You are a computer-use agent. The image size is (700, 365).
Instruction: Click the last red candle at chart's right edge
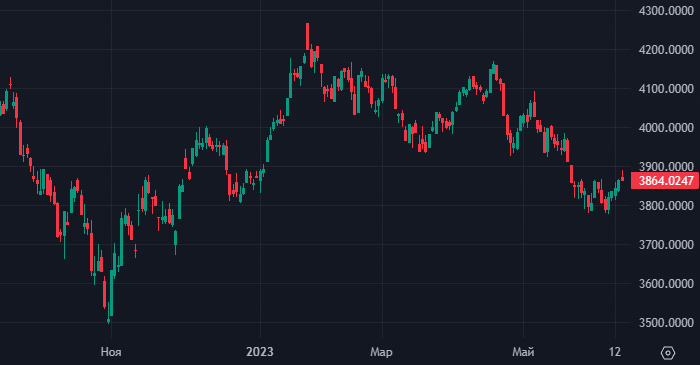pyautogui.click(x=622, y=176)
